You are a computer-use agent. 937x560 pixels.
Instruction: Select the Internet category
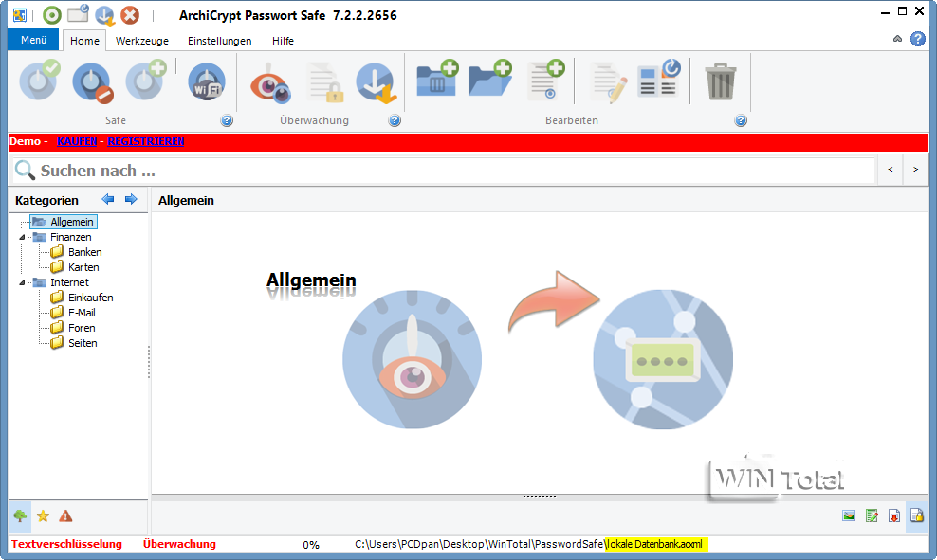[69, 282]
